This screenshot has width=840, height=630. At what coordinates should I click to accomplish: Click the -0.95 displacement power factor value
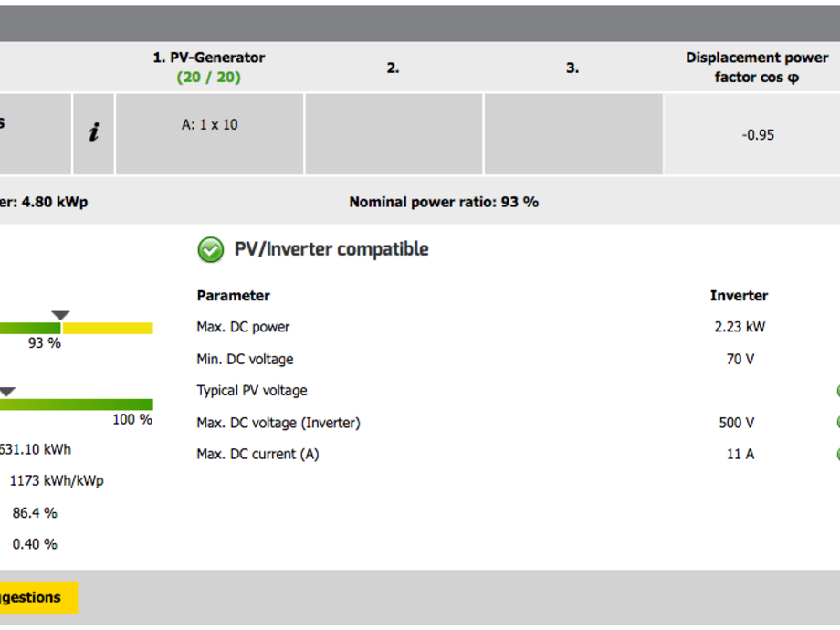(x=758, y=135)
